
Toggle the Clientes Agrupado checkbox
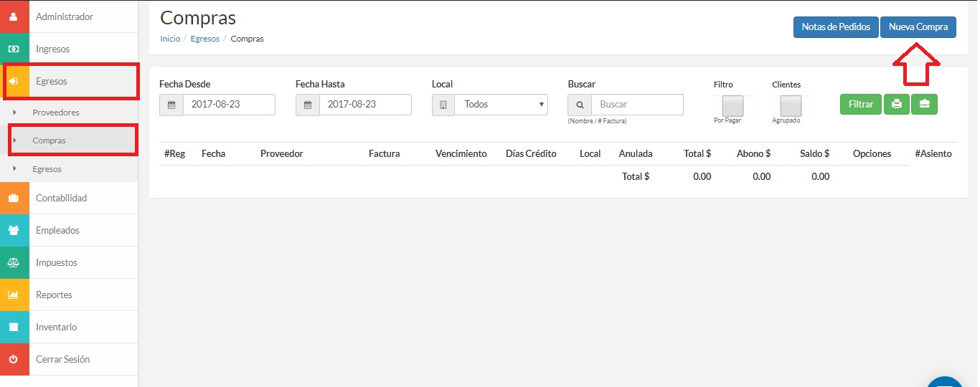[791, 105]
